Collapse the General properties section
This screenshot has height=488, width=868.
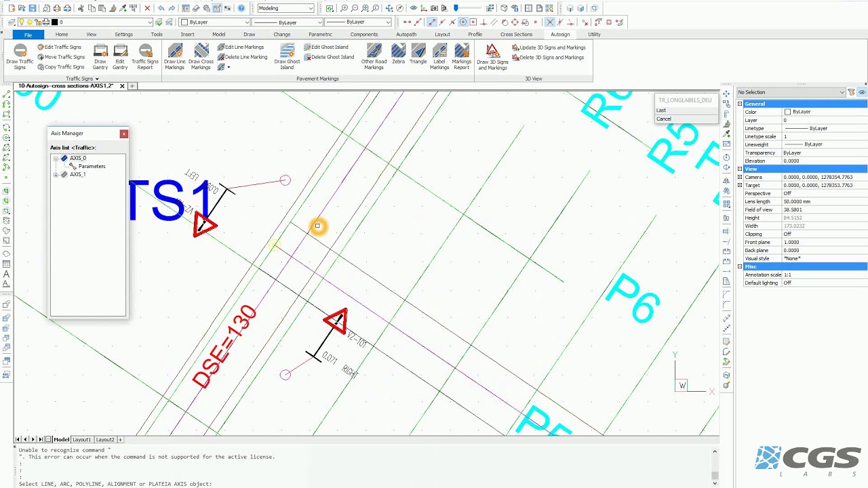[740, 104]
